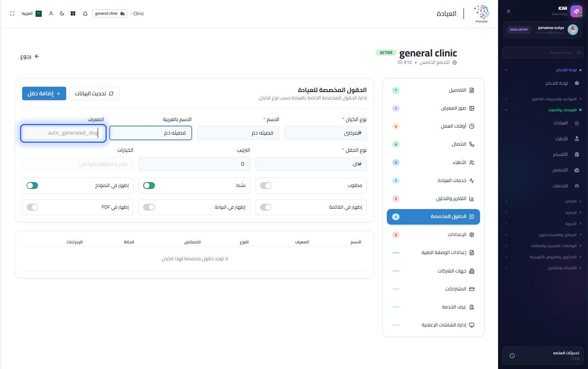Click رجوع back link
The height and width of the screenshot is (369, 588).
coord(30,56)
